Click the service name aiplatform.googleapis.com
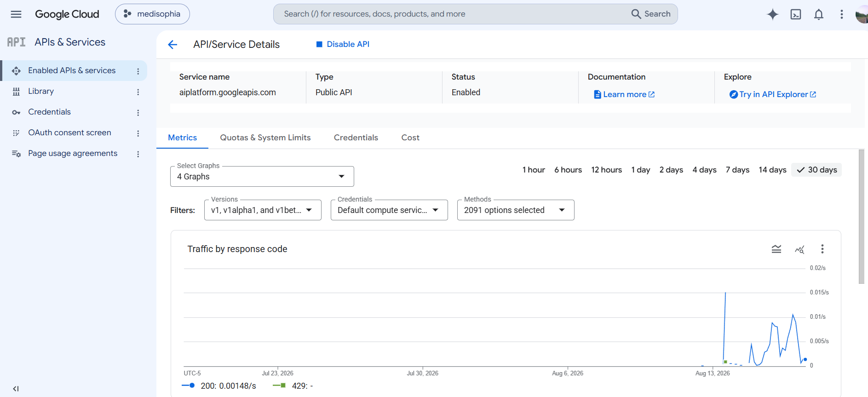The height and width of the screenshot is (397, 868). click(228, 92)
